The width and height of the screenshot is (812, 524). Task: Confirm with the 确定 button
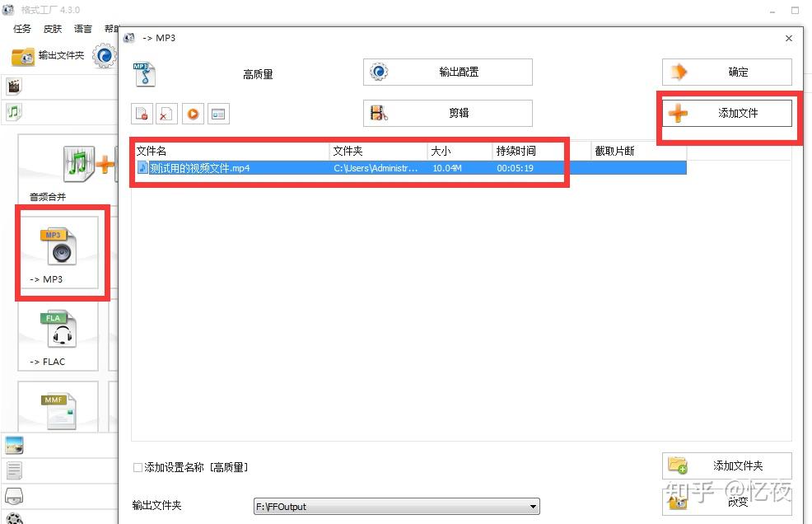click(x=727, y=72)
